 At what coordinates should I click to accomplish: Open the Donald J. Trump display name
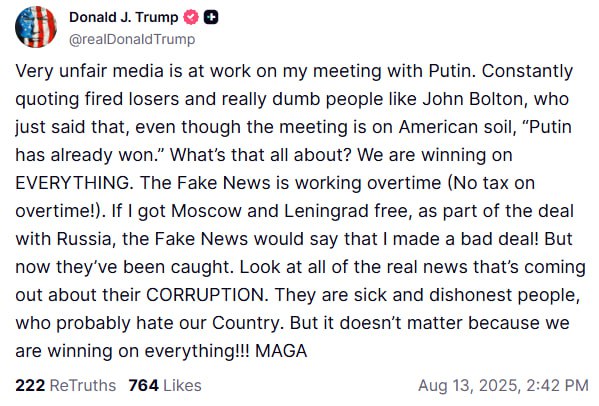point(123,18)
